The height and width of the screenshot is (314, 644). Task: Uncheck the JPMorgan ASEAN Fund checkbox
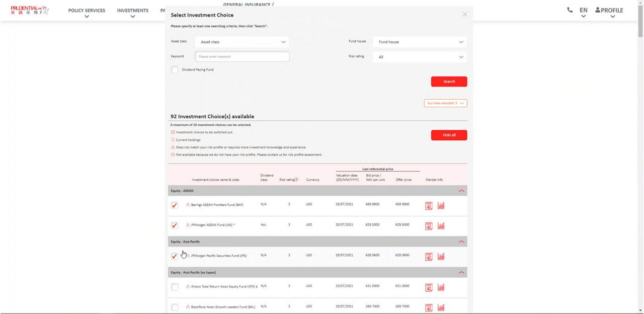click(x=175, y=225)
